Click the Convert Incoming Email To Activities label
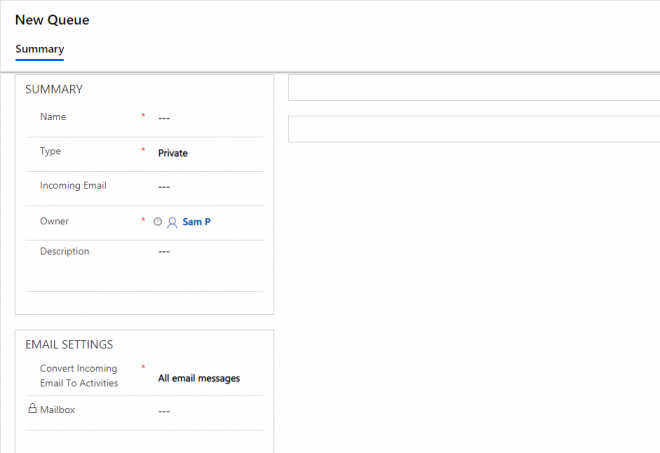Image resolution: width=660 pixels, height=453 pixels. [x=79, y=376]
